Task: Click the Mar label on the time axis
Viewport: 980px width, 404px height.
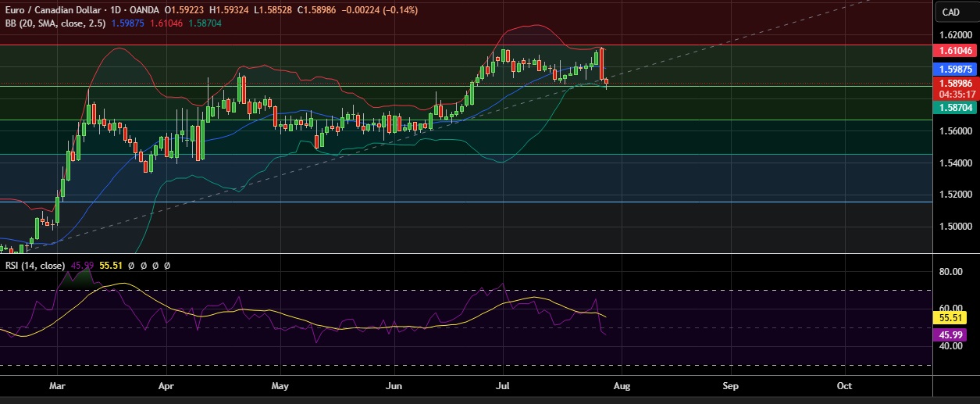Action: 56,386
